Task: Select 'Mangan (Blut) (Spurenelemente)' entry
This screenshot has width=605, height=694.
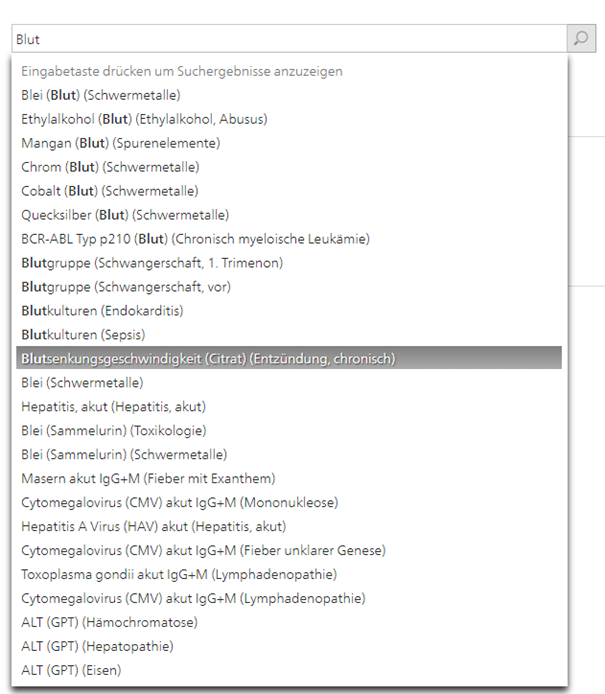Action: [x=120, y=143]
